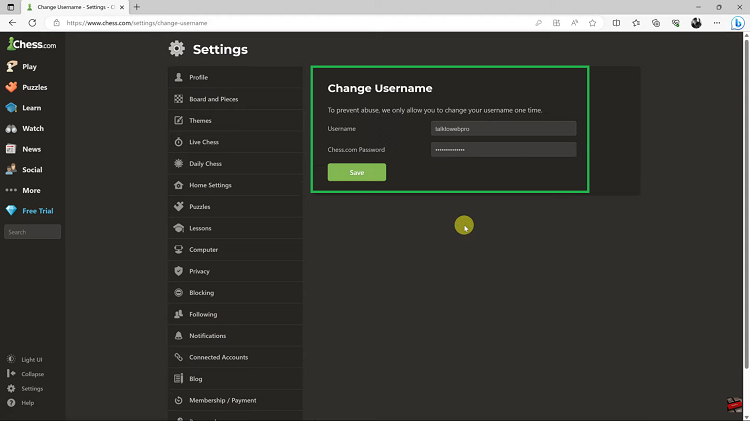Viewport: 750px width, 421px height.
Task: Open the Favorites list icon
Action: [636, 23]
